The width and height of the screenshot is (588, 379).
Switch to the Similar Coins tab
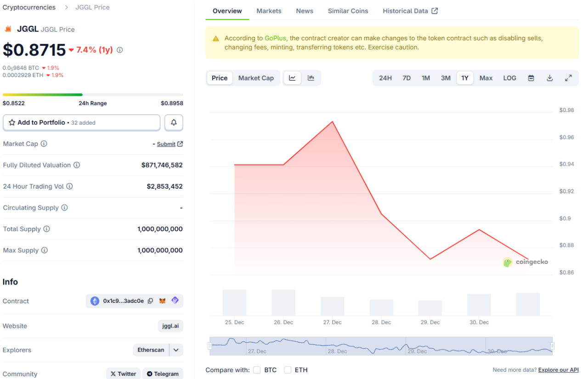tap(348, 11)
